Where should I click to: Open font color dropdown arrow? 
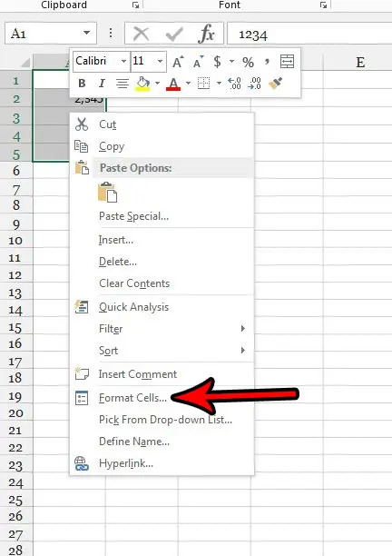pos(188,84)
